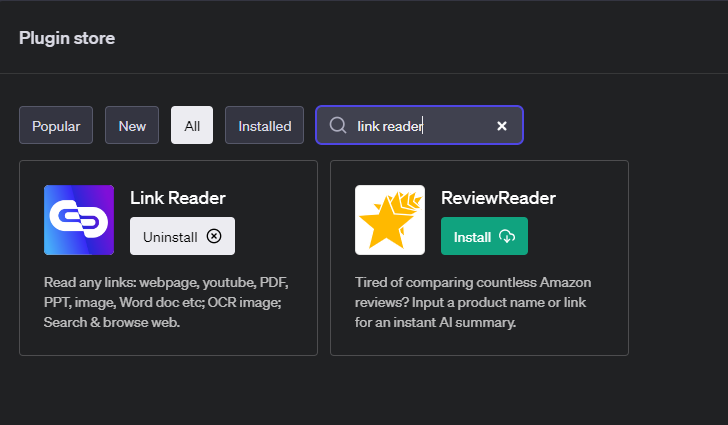Click the Link Reader plugin title
Viewport: 728px width, 425px height.
click(178, 198)
